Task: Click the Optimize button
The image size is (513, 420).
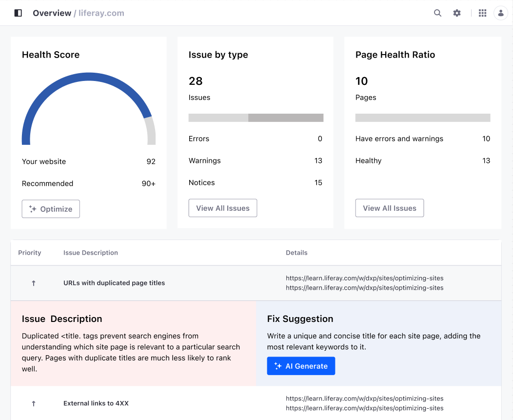Action: click(x=51, y=209)
